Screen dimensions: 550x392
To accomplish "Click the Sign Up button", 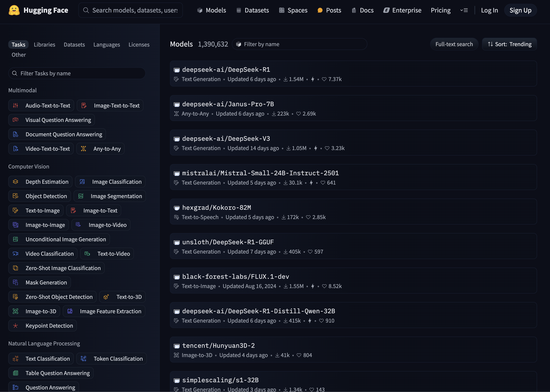I will (521, 10).
